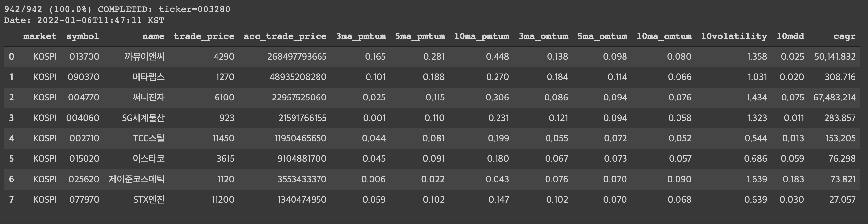
Task: Select the symbol cell 004770
Action: click(x=84, y=98)
